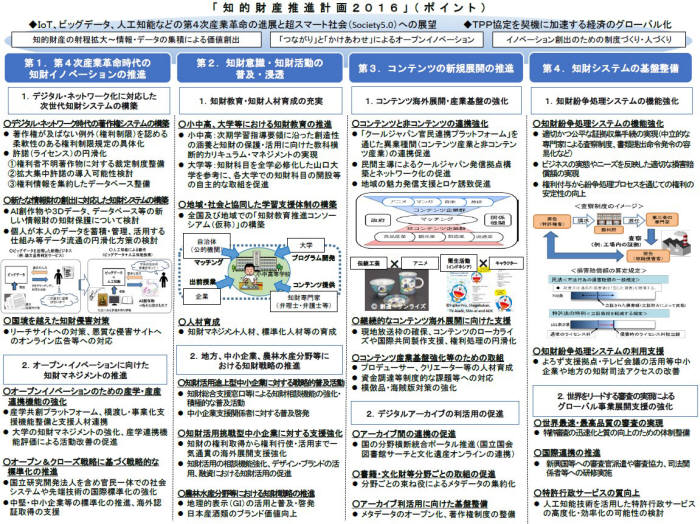Click the "大学" box in the school diagram
700x524 pixels.
pyautogui.click(x=306, y=245)
